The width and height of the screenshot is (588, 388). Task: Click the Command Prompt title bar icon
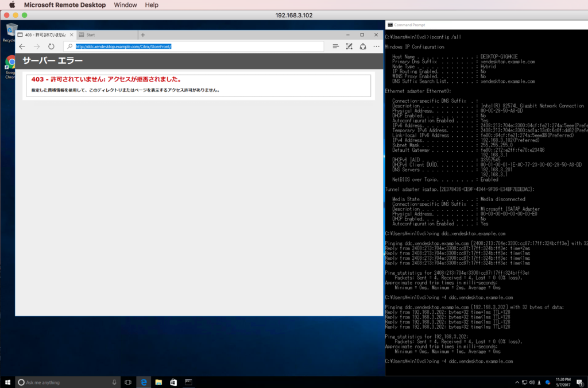tap(390, 25)
